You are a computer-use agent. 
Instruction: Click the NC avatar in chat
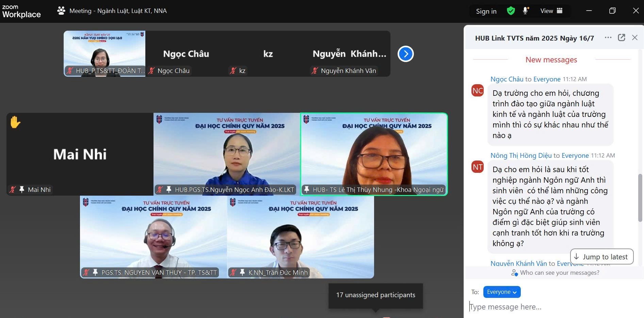pos(478,90)
